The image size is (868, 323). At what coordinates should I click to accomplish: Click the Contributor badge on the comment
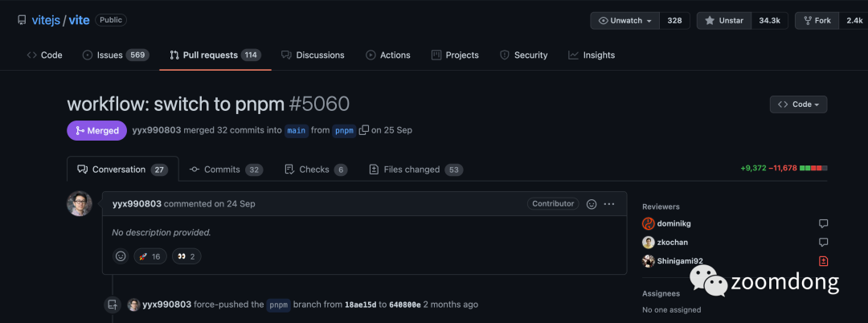coord(553,203)
